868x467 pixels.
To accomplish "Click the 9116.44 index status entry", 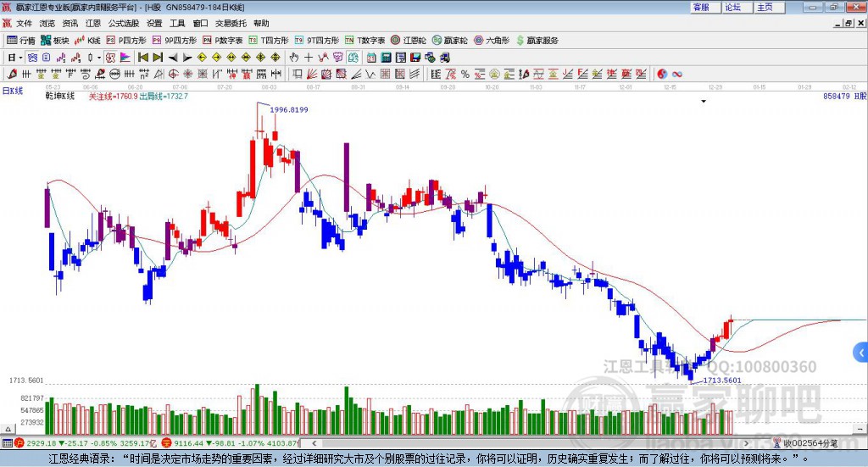I will point(231,443).
